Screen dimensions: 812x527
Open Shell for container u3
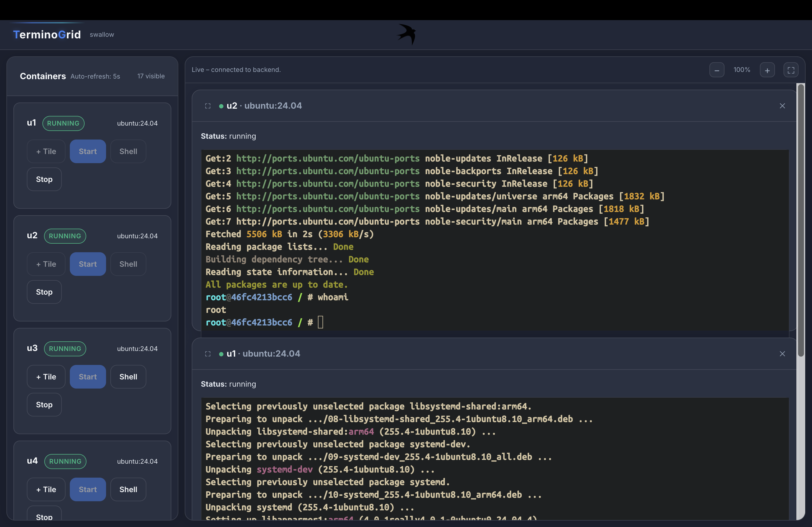(128, 377)
